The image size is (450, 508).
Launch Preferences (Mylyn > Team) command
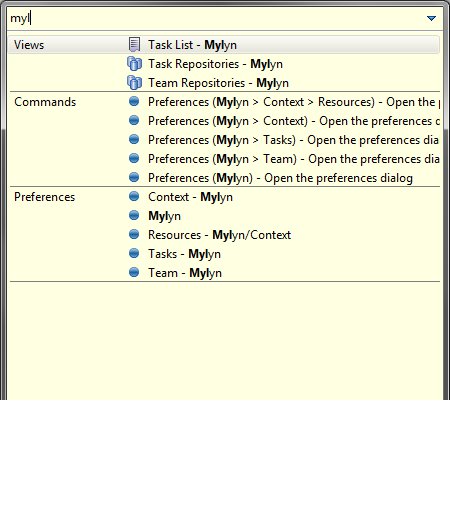tap(293, 159)
